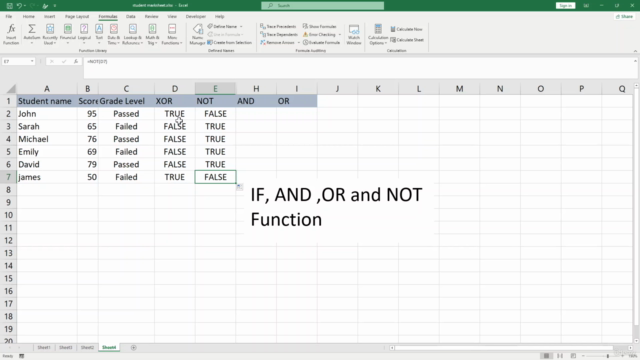This screenshot has width=640, height=360.
Task: Open the Lookup & Reference functions menu
Action: click(133, 34)
